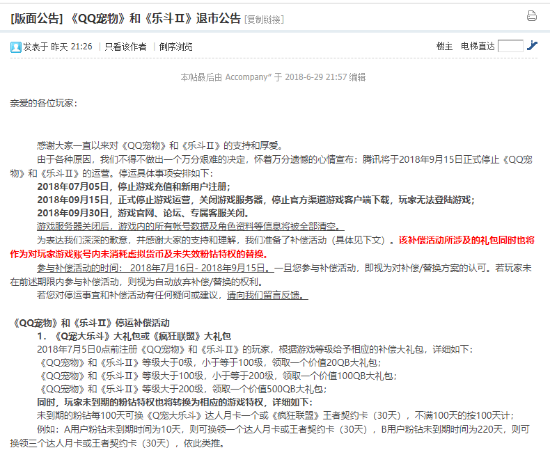Image resolution: width=550 pixels, height=457 pixels.
Task: Click the Accompany* editor name
Action: [x=248, y=77]
